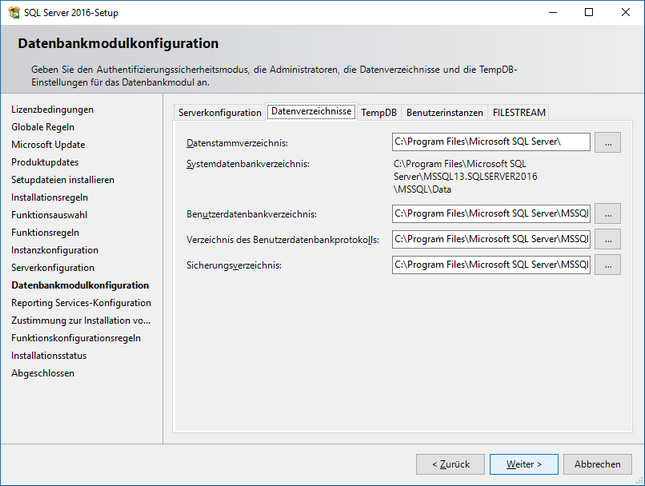Image resolution: width=645 pixels, height=486 pixels.
Task: Click the Benutzerdatenbankverzeichnis path field
Action: (491, 214)
